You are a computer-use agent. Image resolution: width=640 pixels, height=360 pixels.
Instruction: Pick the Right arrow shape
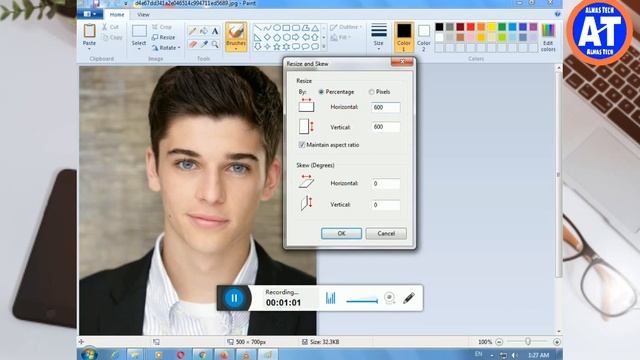click(296, 37)
